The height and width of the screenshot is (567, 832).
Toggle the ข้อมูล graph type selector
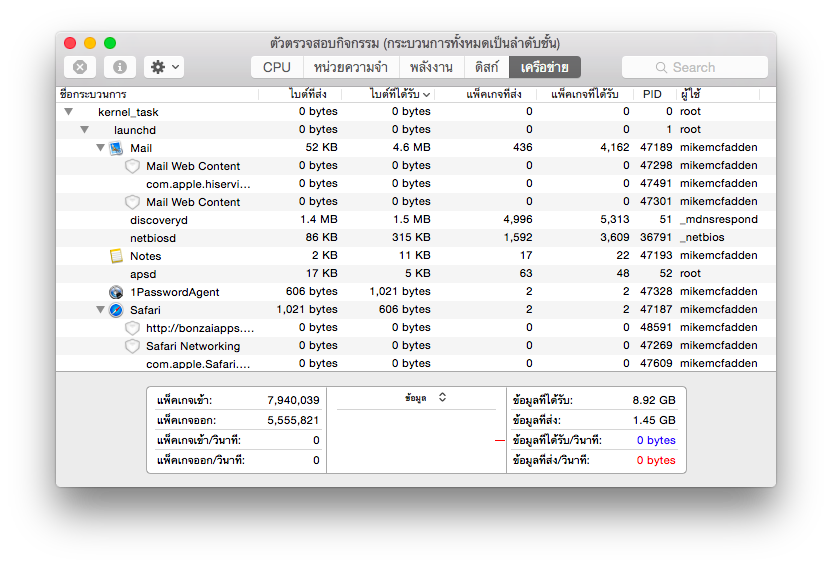click(x=426, y=398)
